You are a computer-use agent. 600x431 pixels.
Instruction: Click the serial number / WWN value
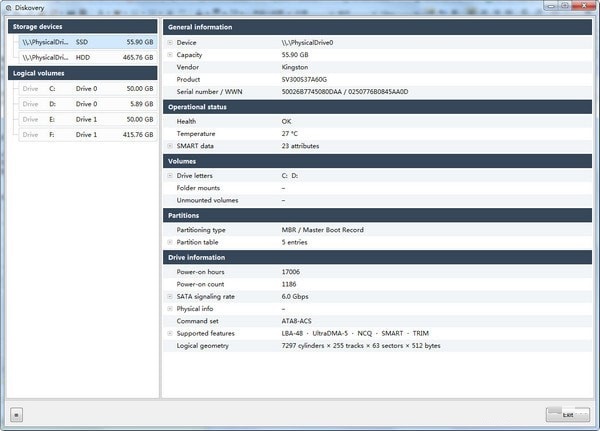(x=345, y=91)
